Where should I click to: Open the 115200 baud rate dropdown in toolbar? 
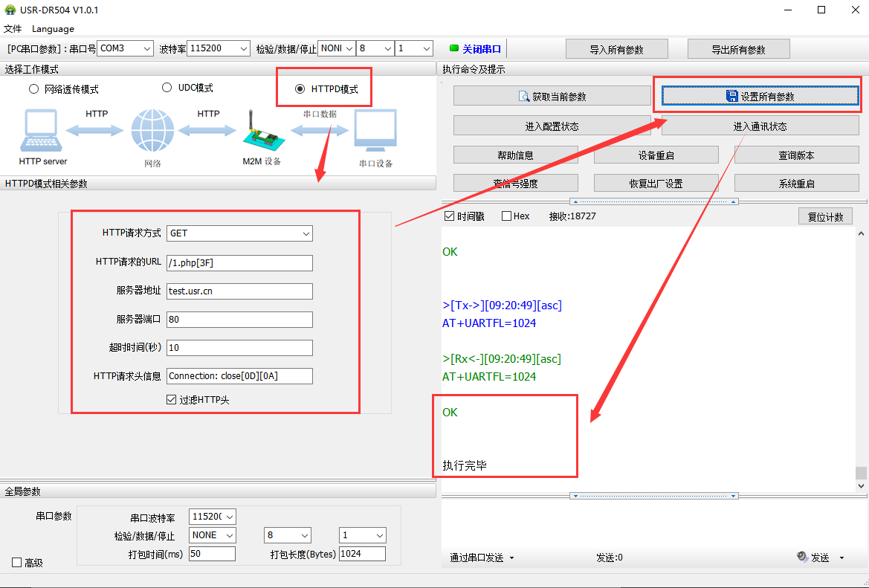point(219,48)
